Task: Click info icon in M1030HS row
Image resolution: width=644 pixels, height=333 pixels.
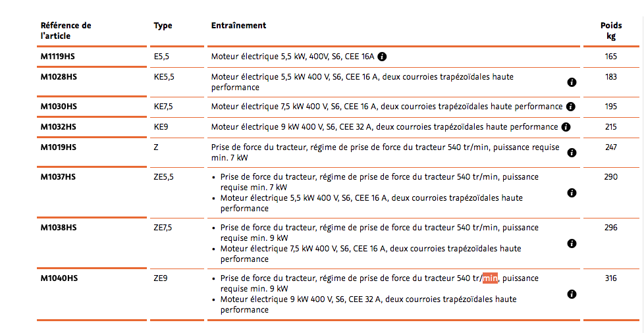Action: (x=570, y=107)
